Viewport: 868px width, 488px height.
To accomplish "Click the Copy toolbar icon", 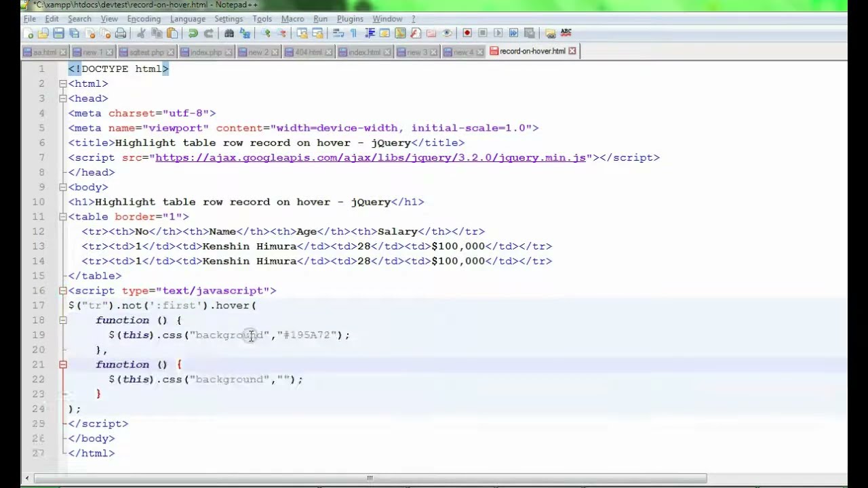I will (x=157, y=33).
